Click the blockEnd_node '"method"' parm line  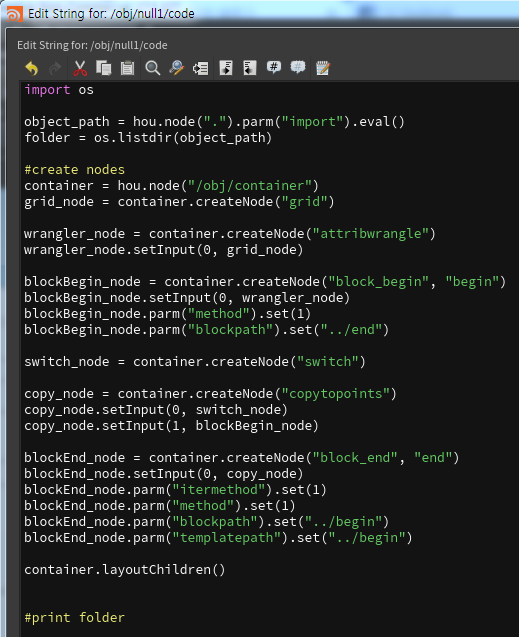coord(160,506)
